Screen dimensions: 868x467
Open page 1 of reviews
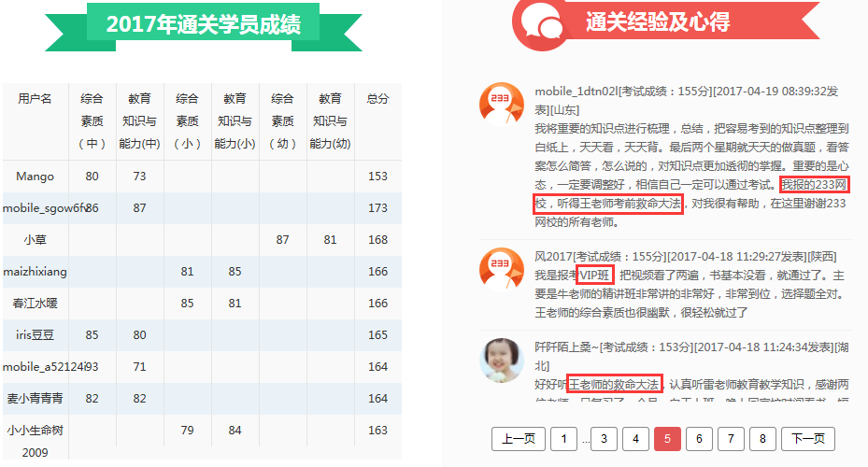(x=563, y=439)
